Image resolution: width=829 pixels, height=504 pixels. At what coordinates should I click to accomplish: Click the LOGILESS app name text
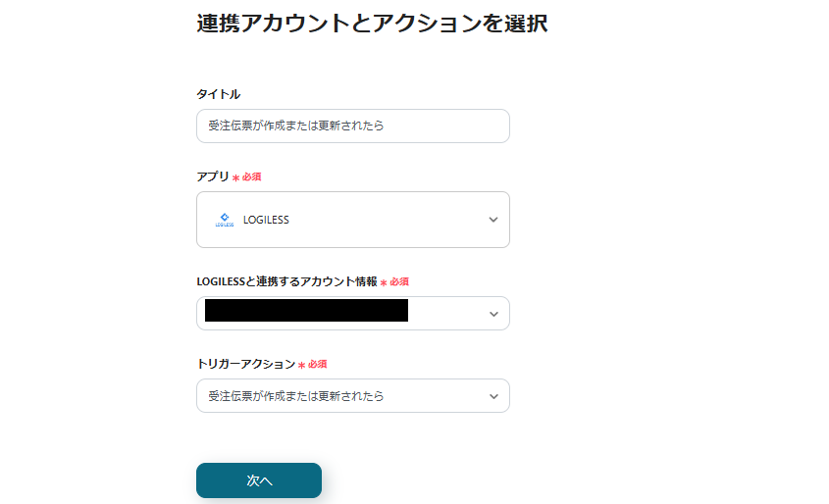coord(266,220)
